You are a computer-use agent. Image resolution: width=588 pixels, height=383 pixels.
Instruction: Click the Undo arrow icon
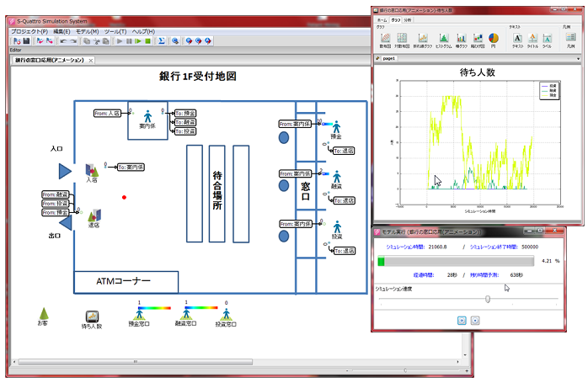coord(61,40)
